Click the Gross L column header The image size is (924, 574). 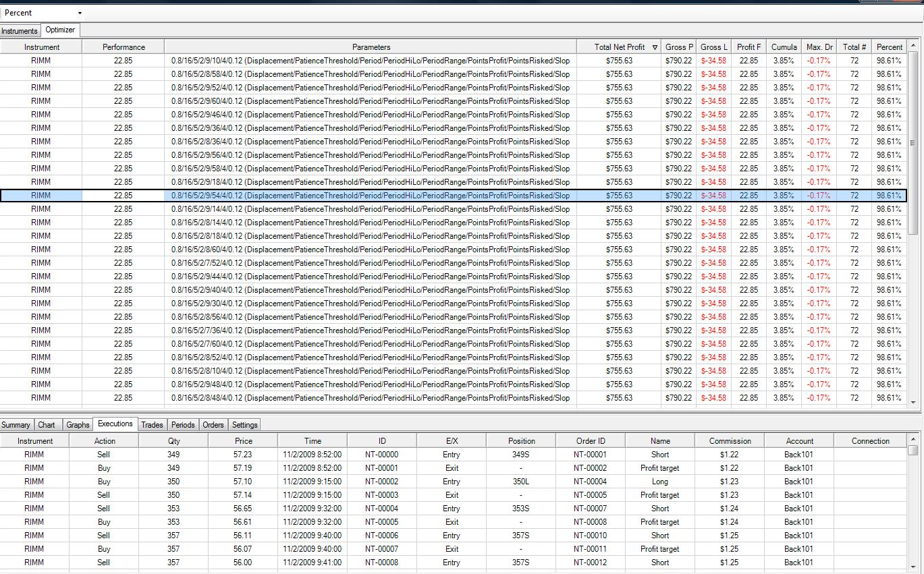point(714,47)
